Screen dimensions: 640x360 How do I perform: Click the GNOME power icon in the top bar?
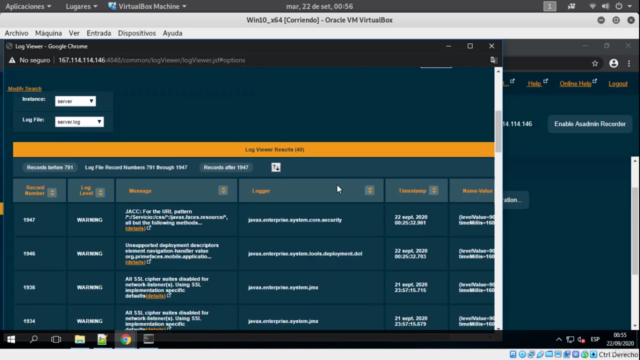click(619, 6)
